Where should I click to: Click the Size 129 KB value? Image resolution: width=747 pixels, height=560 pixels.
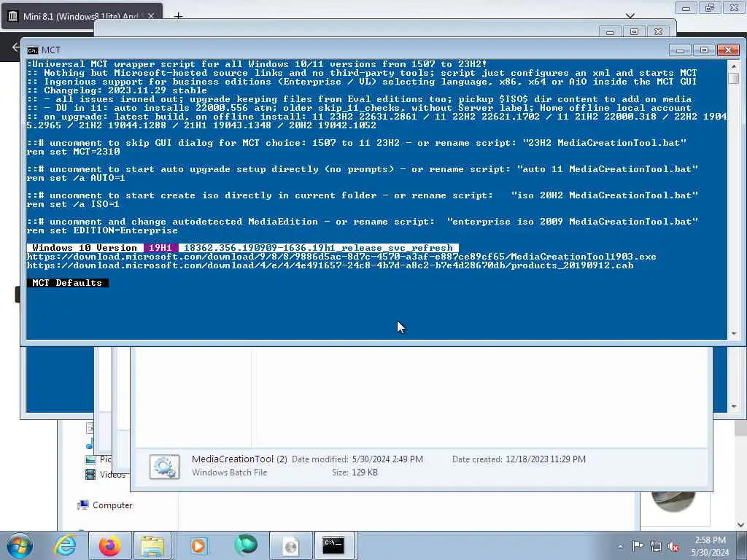coord(365,472)
